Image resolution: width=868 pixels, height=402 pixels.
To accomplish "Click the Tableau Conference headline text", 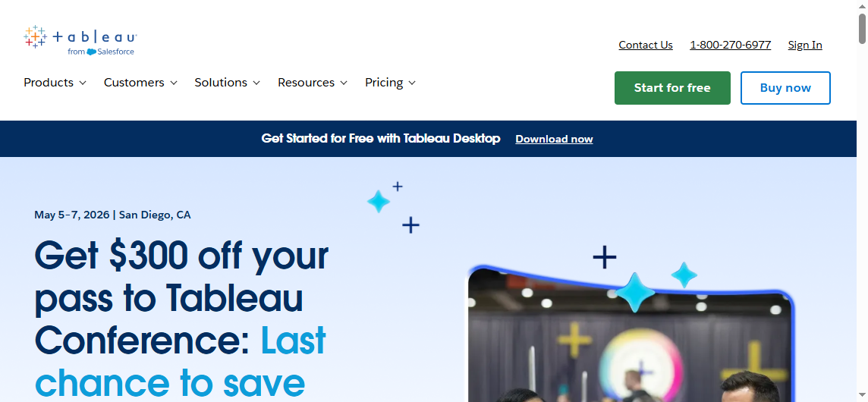I will (181, 319).
